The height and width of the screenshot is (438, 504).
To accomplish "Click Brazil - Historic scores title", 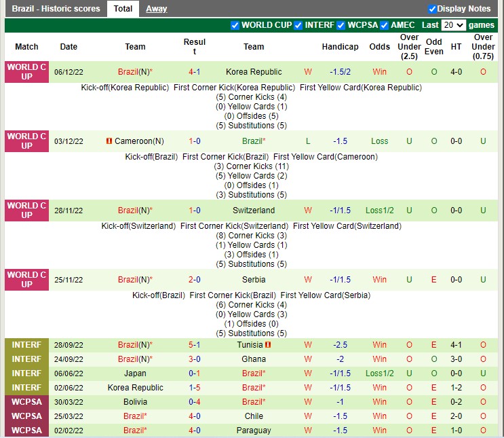I will 56,9.
